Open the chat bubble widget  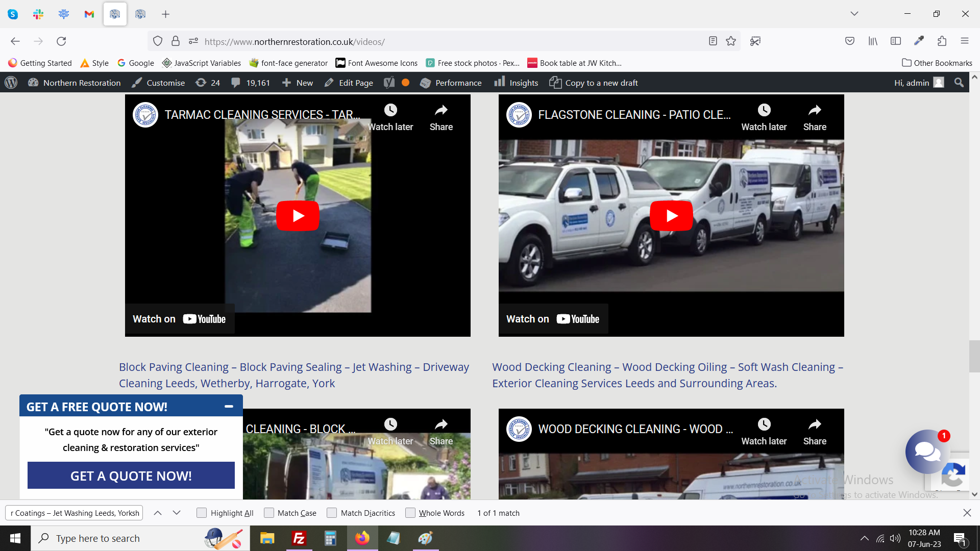click(926, 452)
